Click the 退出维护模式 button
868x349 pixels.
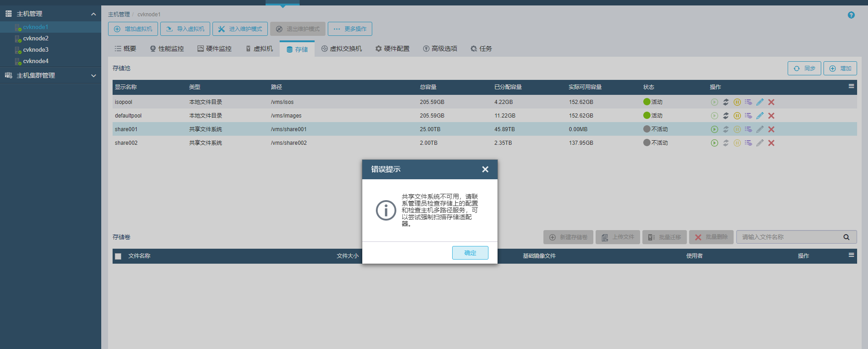(298, 29)
